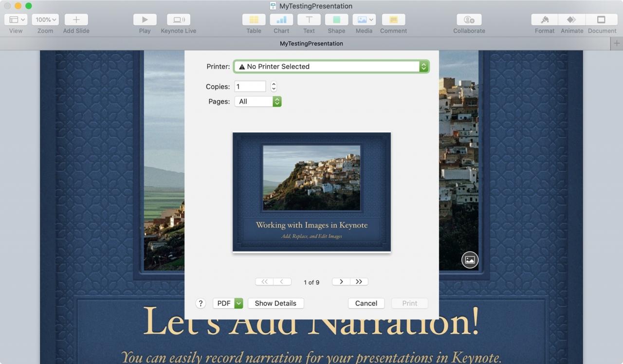Switch to the MyTestingPresentation tab
Viewport: 623px width, 364px height.
coord(311,43)
